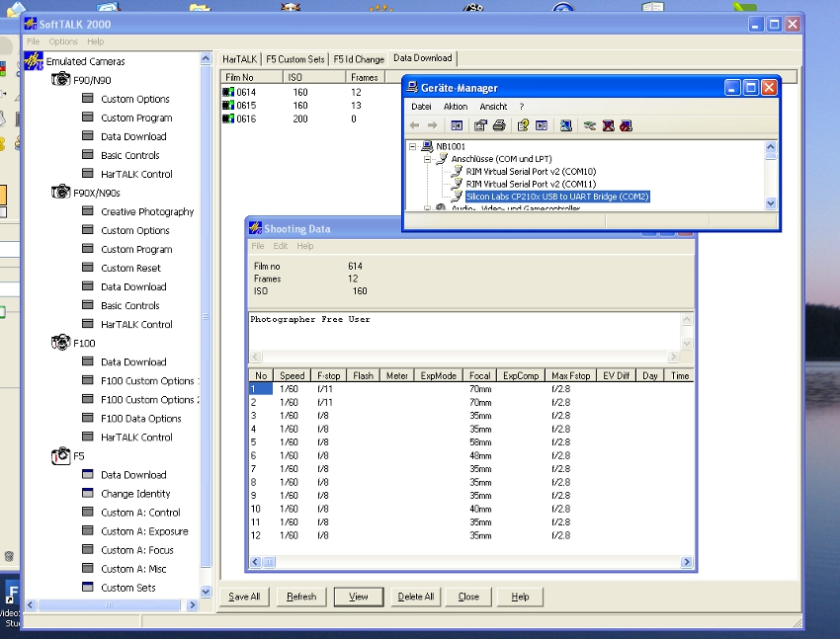Viewport: 840px width, 639px height.
Task: Toggle console tree view icon in Geräte-Manager
Action: pos(457,125)
